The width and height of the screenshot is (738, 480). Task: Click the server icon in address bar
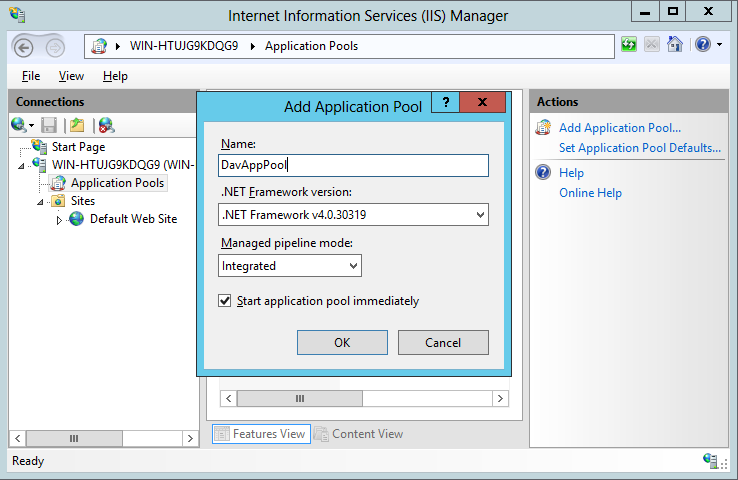click(99, 46)
